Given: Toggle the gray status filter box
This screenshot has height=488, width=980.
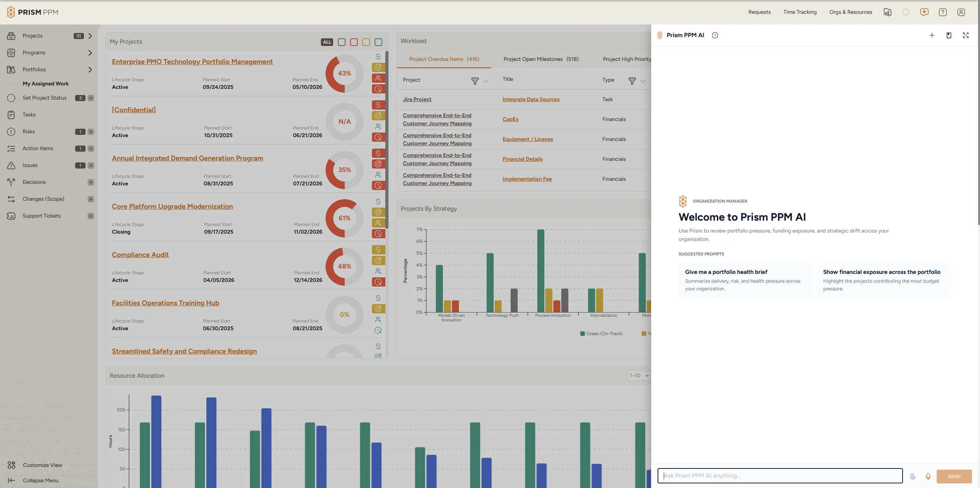Looking at the screenshot, I should point(342,42).
